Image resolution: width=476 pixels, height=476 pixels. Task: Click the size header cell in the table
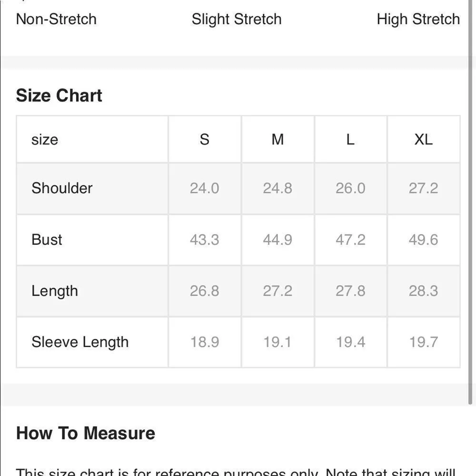pos(45,139)
